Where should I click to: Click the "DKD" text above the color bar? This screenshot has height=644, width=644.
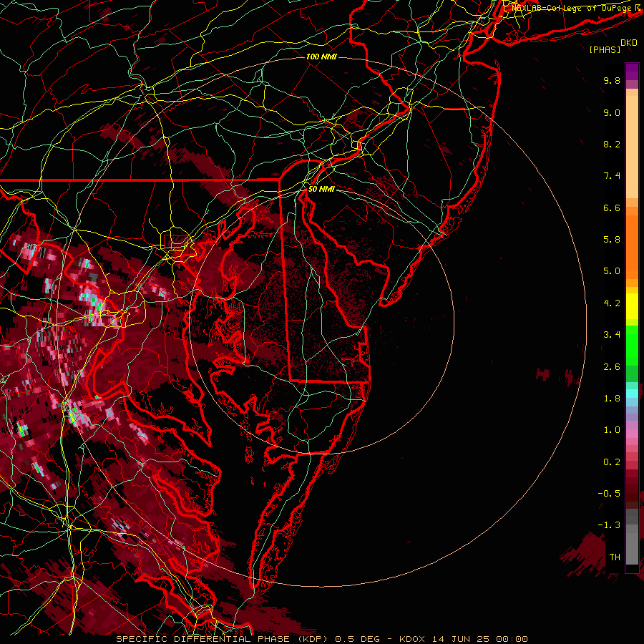(x=629, y=43)
